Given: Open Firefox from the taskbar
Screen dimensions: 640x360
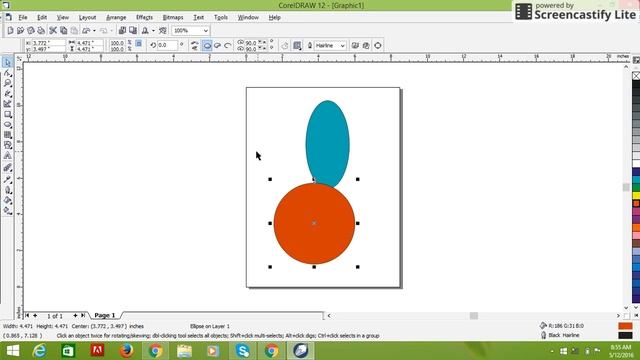Looking at the screenshot, I should [x=126, y=351].
